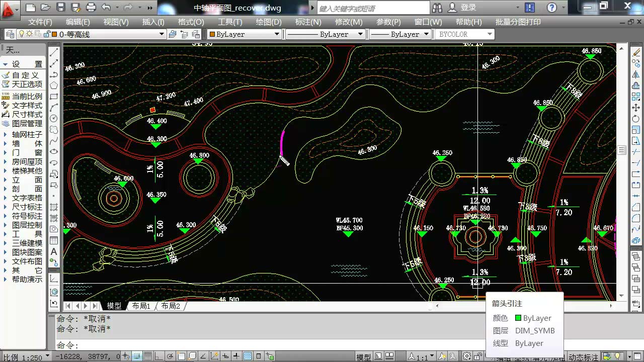Click 图层管理 in the sidebar

point(27,123)
